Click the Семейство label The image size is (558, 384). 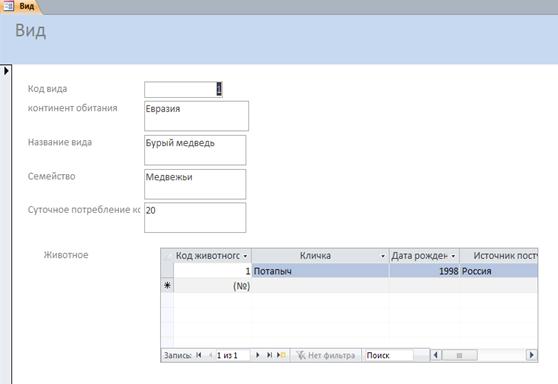coord(52,176)
